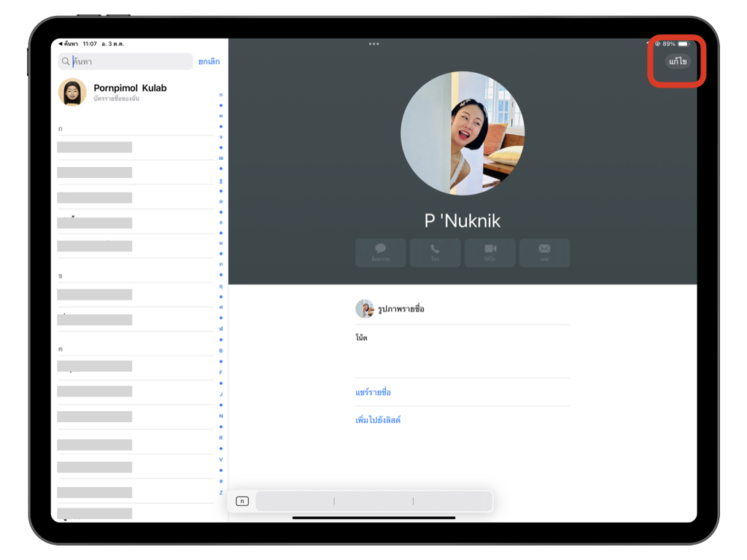Screen dimensions: 747x560
Task: Open รูปภาพรายชื่อ contact photo row
Action: pos(400,309)
